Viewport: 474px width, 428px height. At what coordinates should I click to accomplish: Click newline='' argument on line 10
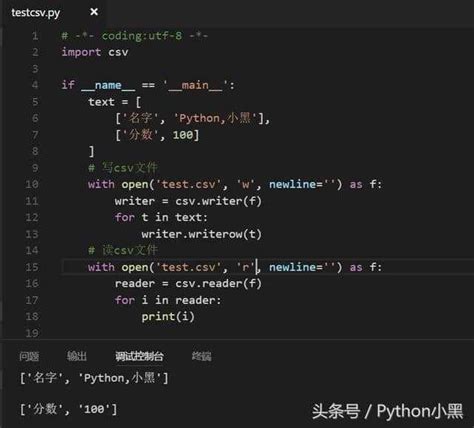(302, 184)
